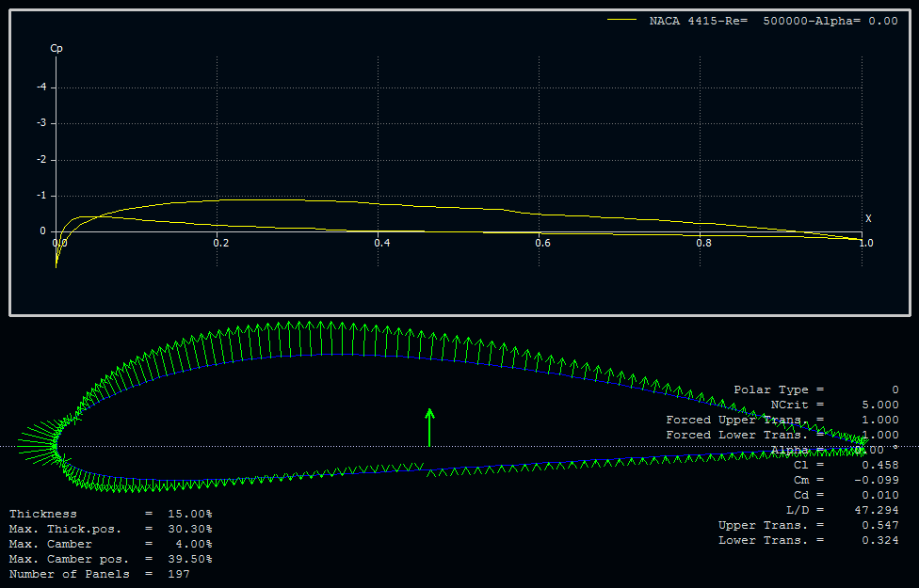Click the Max. Camber 4.00% value

click(x=193, y=544)
